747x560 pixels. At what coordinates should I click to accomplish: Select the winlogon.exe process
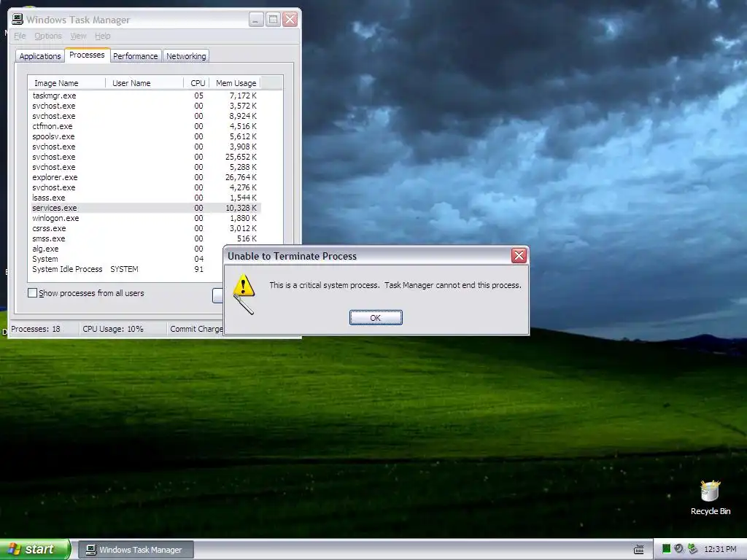[145, 218]
